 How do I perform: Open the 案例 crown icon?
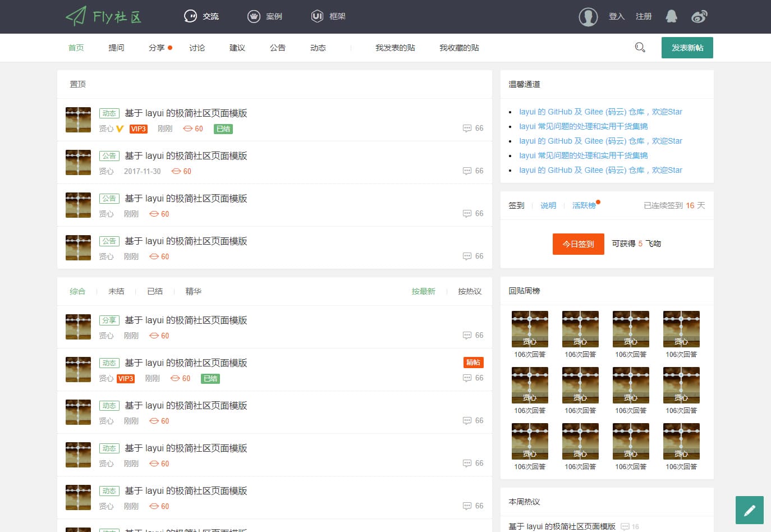tap(254, 16)
